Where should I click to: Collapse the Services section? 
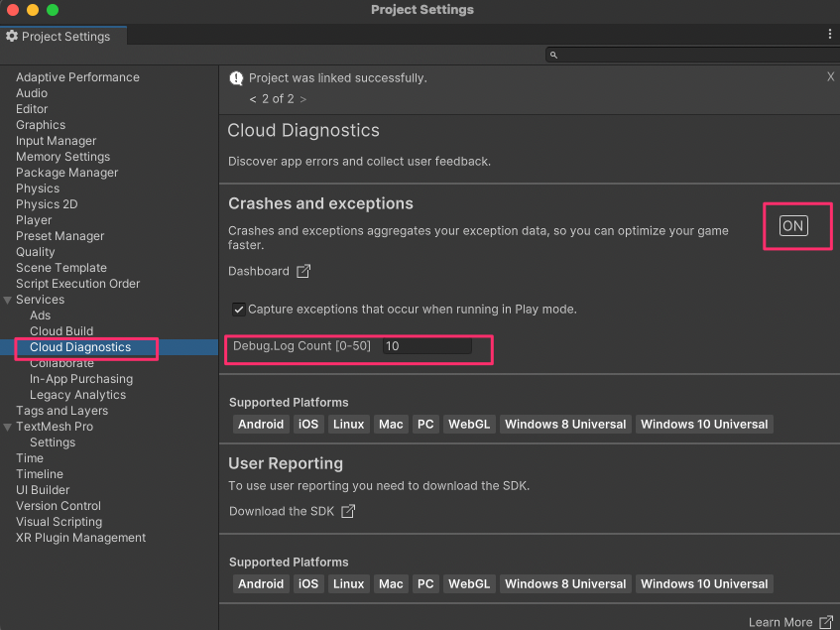coord(8,299)
